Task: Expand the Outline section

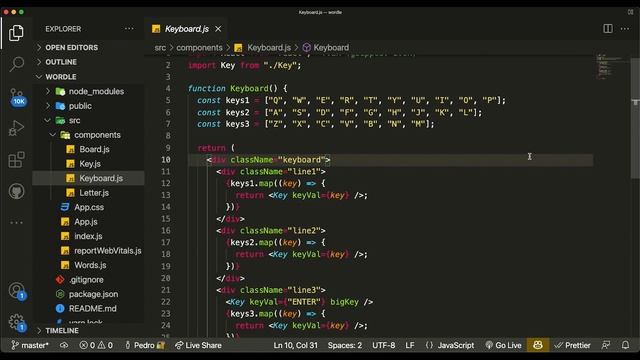Action: 88,62
